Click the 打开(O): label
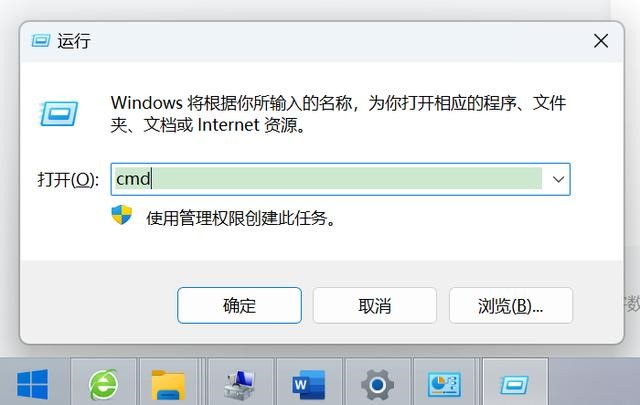 coord(68,180)
